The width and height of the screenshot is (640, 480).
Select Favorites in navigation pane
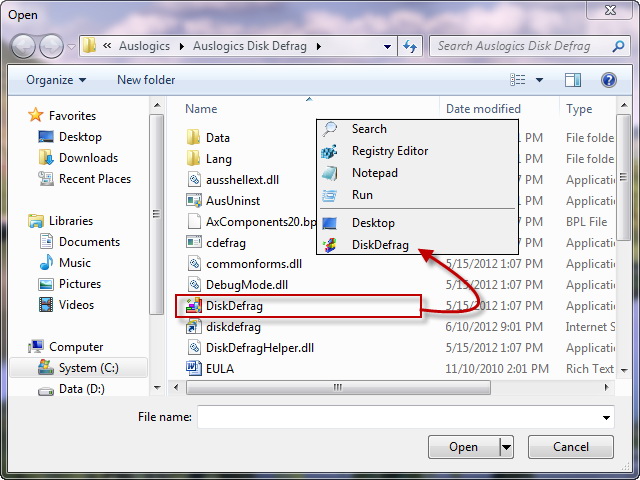tap(62, 116)
